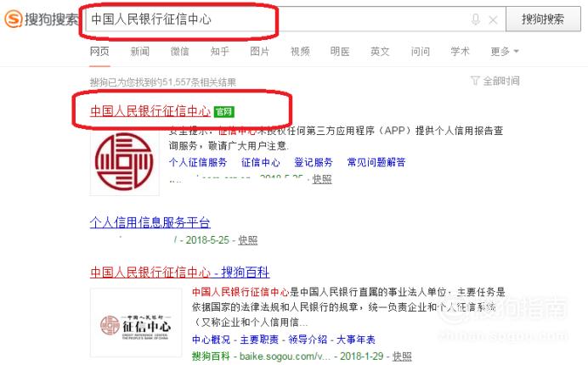This screenshot has width=588, height=365.
Task: Clear the search box with the X icon
Action: click(x=493, y=20)
